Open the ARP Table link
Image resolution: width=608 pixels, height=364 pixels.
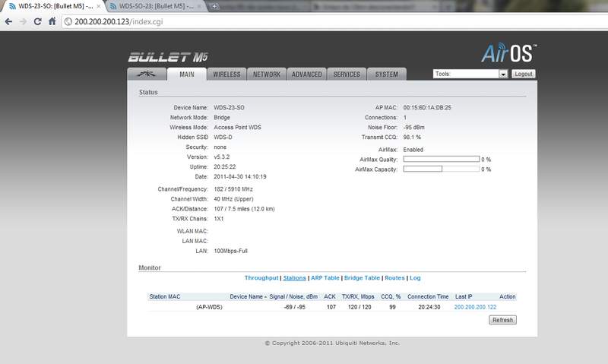325,278
